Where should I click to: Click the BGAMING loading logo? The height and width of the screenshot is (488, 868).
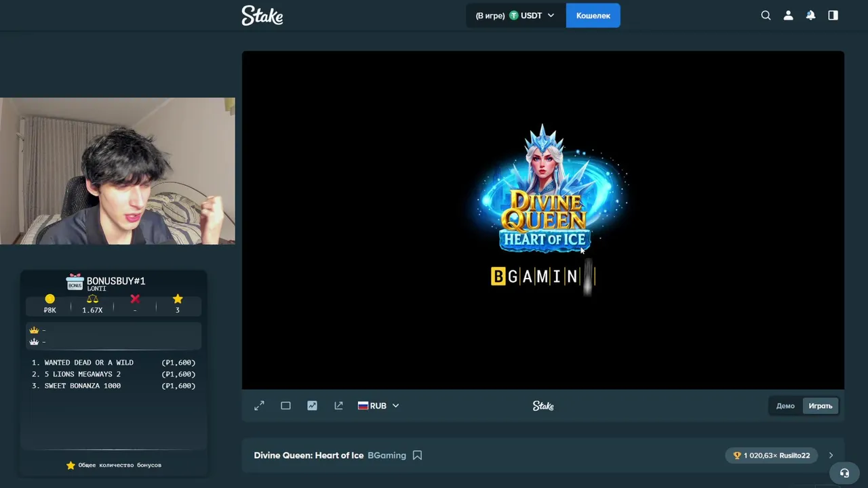[542, 276]
